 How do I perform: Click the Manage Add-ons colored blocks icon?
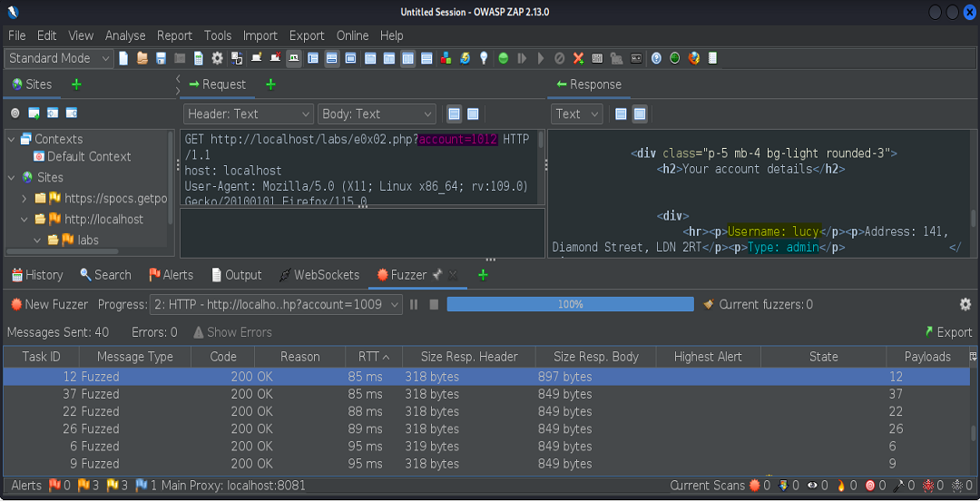(x=446, y=59)
